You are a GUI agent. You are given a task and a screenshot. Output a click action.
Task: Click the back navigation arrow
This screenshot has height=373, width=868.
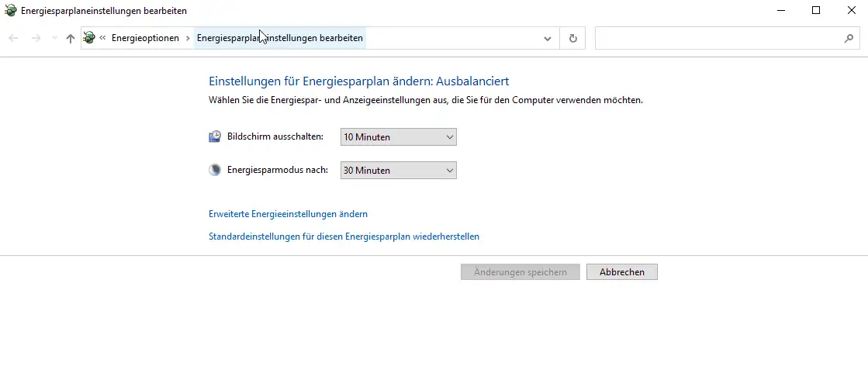coord(13,38)
